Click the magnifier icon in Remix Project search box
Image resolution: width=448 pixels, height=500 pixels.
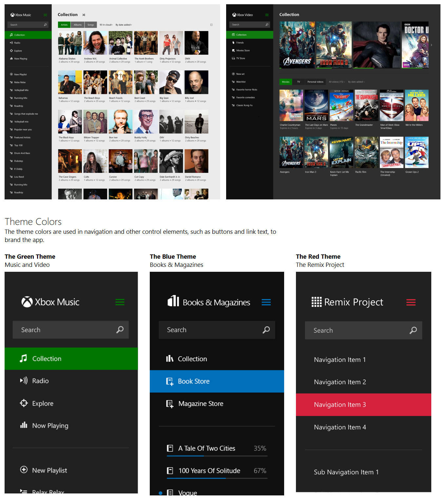coord(413,330)
